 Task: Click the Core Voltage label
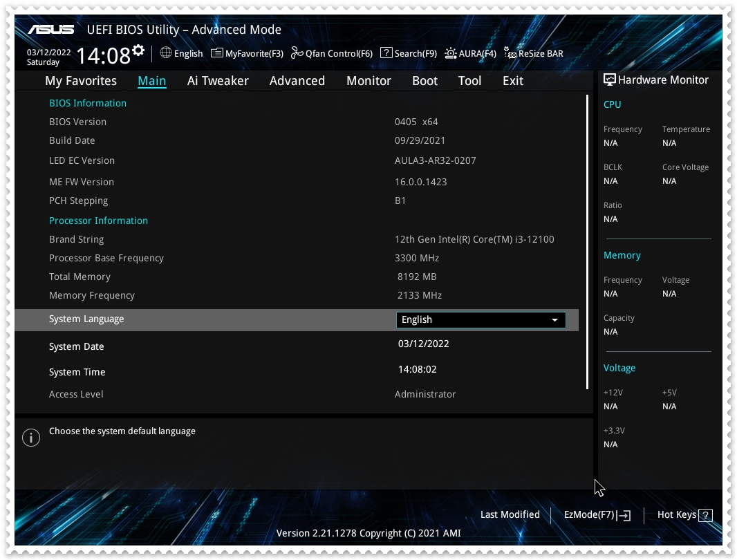[685, 167]
